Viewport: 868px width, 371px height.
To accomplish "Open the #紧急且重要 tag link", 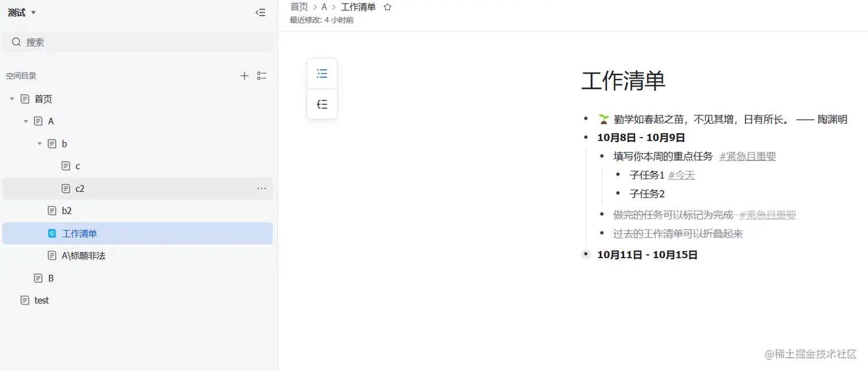I will point(747,155).
